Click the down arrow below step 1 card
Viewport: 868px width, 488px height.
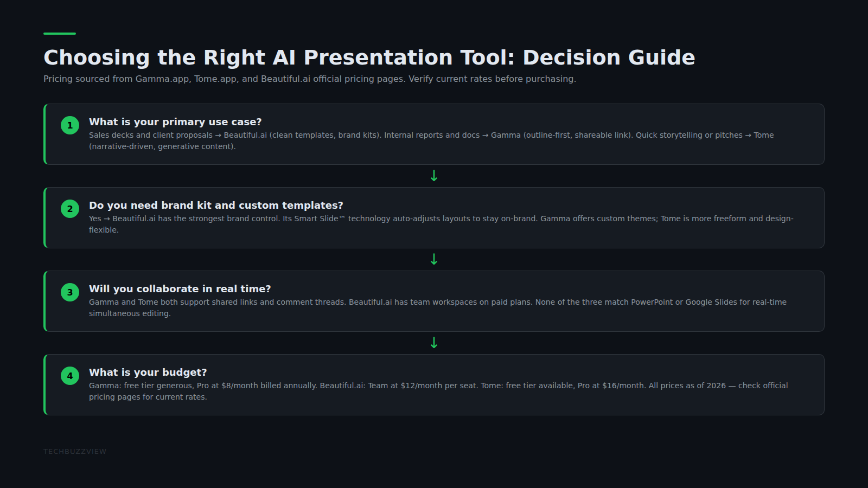pos(434,176)
